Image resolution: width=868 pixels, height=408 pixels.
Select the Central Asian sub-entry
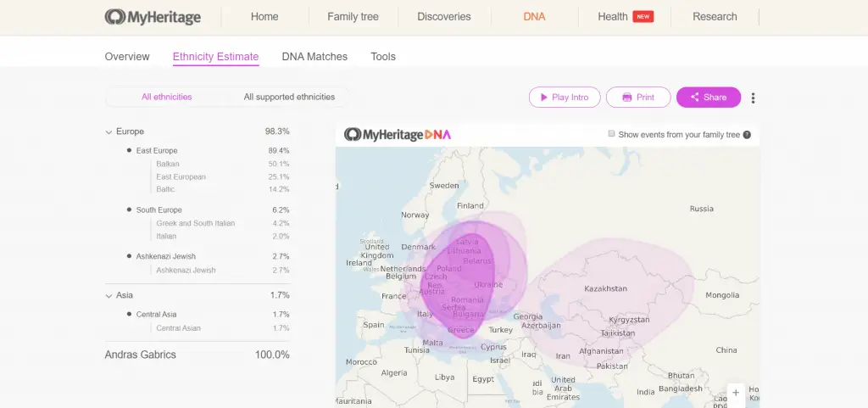pos(223,328)
